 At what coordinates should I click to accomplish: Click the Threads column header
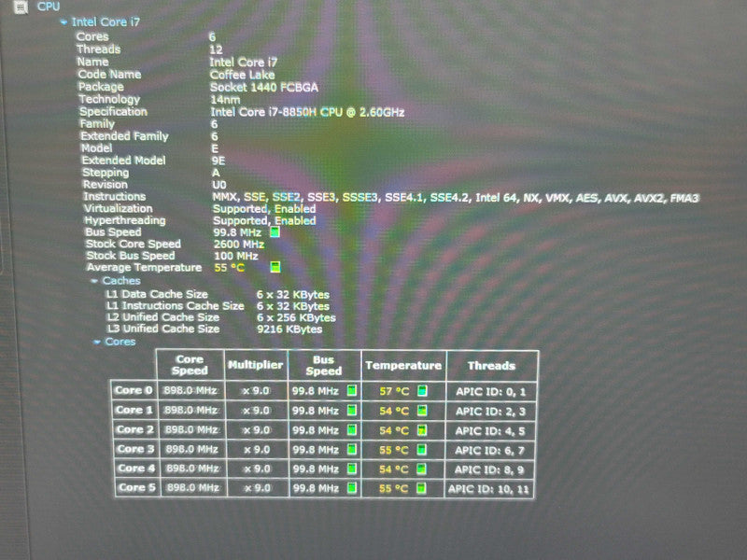492,366
